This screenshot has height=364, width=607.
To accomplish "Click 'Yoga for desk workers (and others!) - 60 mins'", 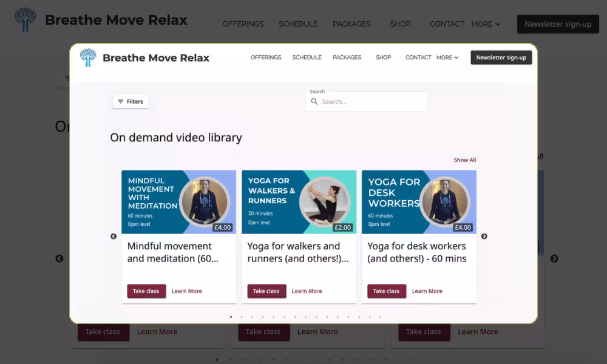I will (x=417, y=252).
